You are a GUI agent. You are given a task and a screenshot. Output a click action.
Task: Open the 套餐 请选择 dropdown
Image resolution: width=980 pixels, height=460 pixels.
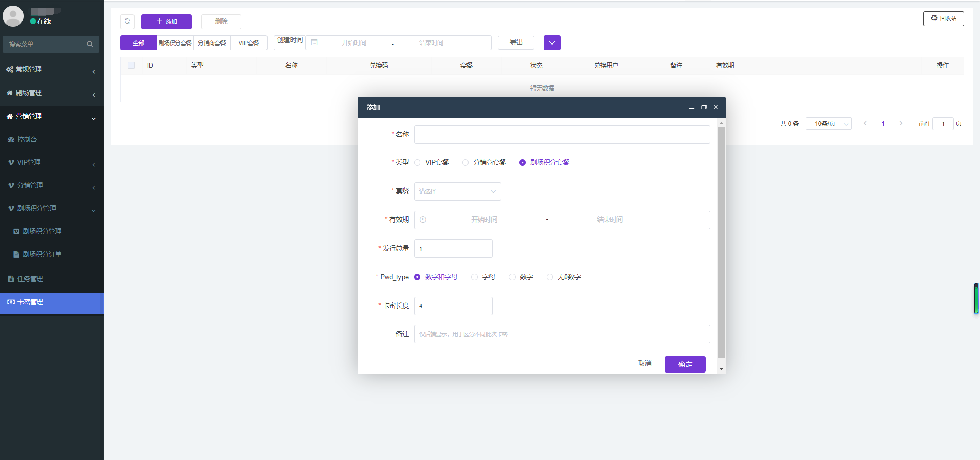click(457, 191)
